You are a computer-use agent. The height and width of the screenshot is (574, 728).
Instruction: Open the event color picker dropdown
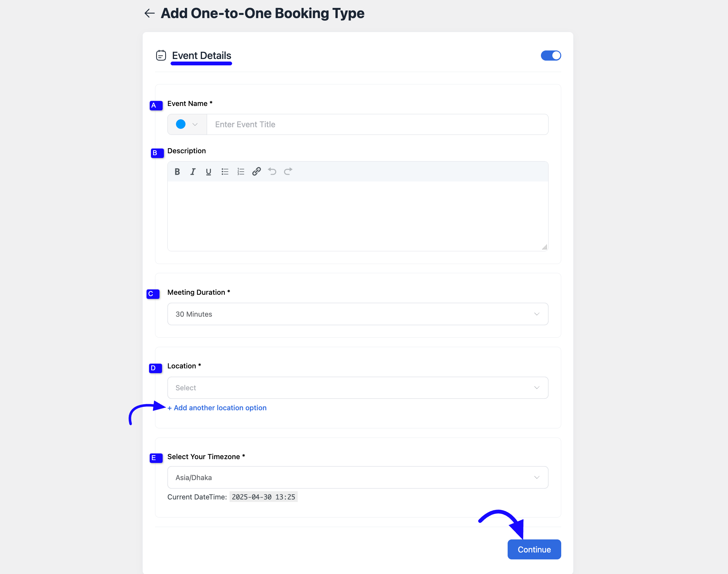pos(187,124)
